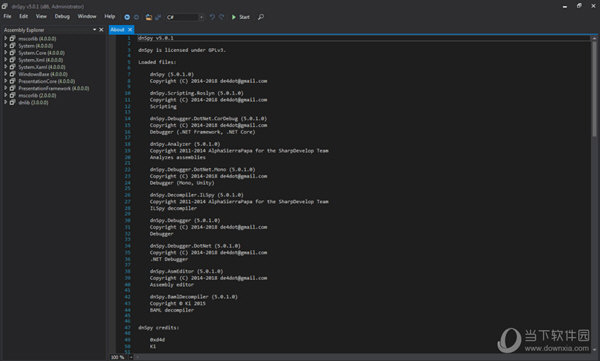Expand the mscorlib (2.0.0.0) node
The width and height of the screenshot is (600, 361).
[5, 95]
